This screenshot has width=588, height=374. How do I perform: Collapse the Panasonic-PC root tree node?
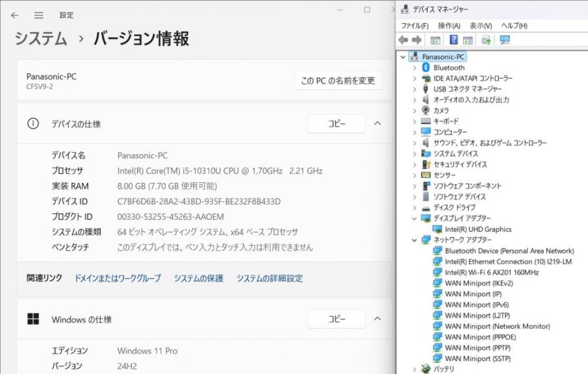pyautogui.click(x=403, y=57)
